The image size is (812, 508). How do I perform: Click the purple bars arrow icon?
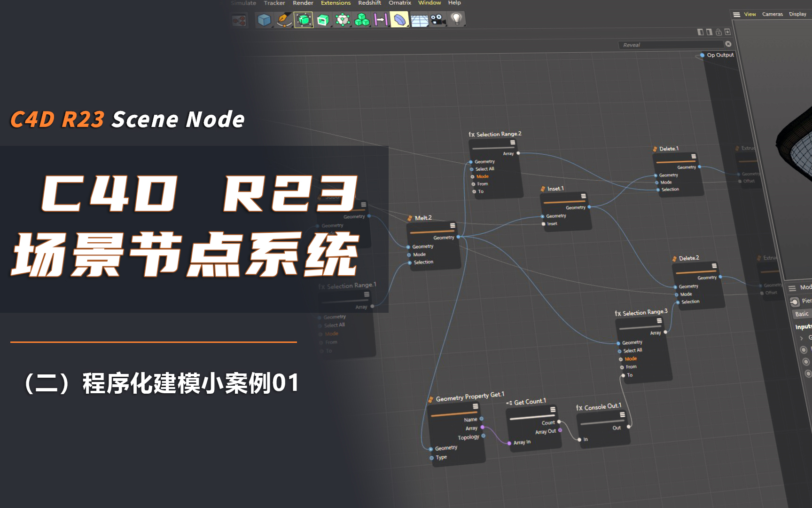coord(381,20)
